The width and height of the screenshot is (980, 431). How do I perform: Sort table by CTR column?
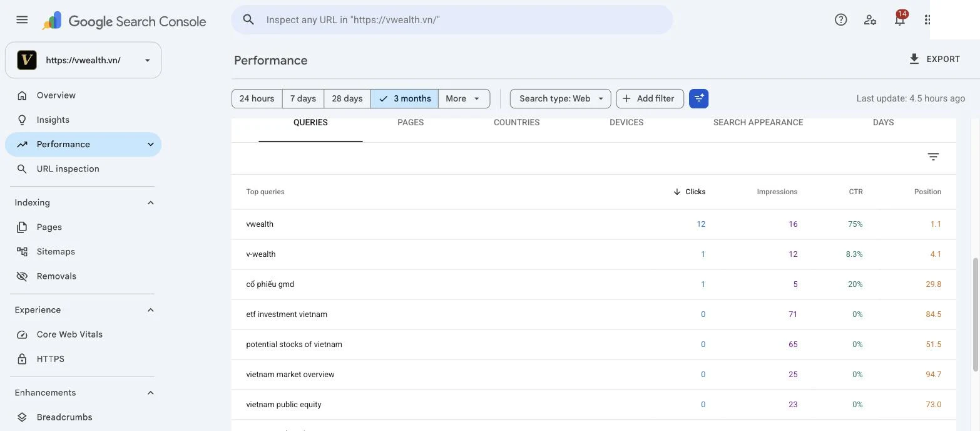tap(855, 192)
